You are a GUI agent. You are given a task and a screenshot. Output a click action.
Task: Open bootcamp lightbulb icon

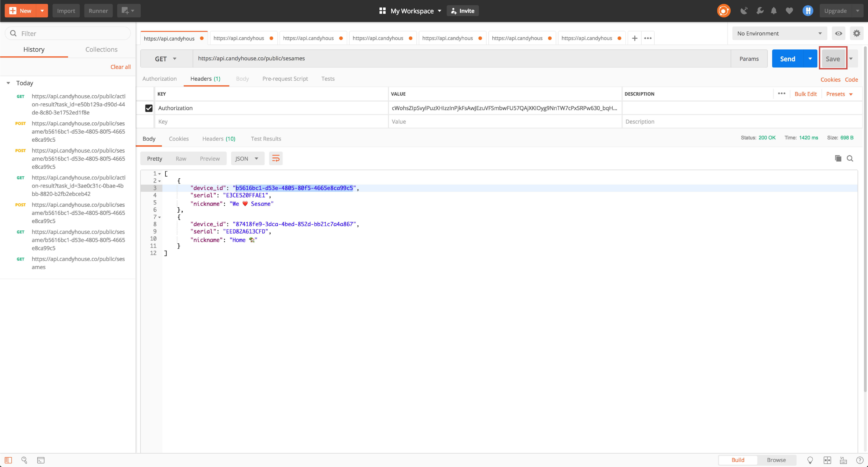[x=810, y=460]
